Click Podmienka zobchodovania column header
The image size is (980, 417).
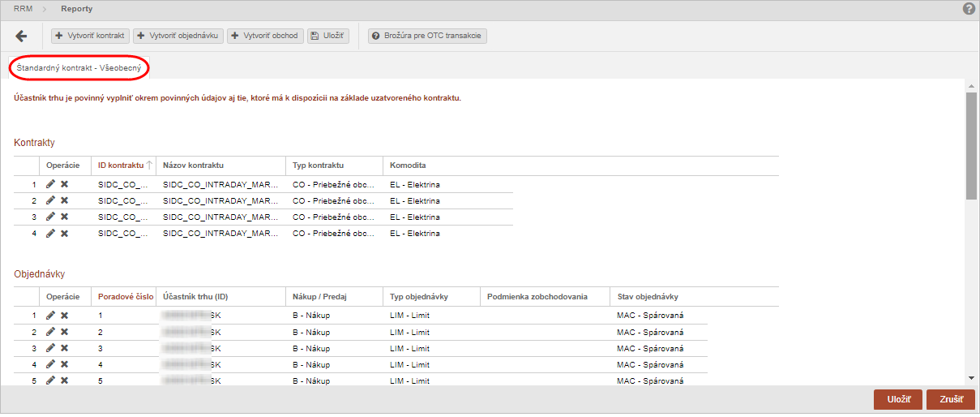(545, 296)
